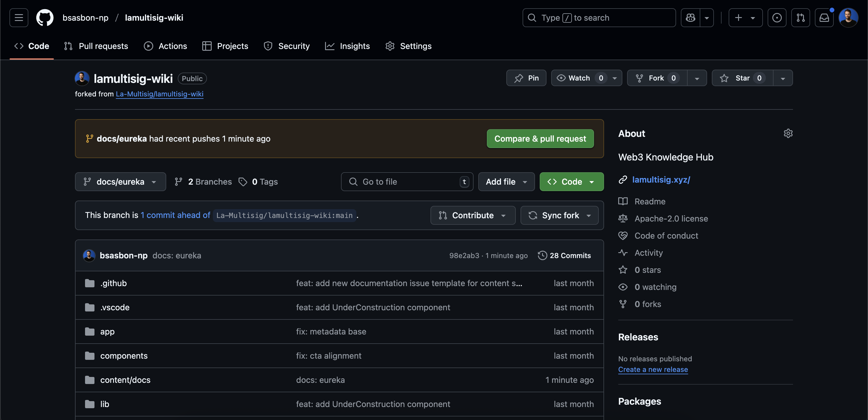
Task: Click the Go to file search box
Action: [407, 182]
